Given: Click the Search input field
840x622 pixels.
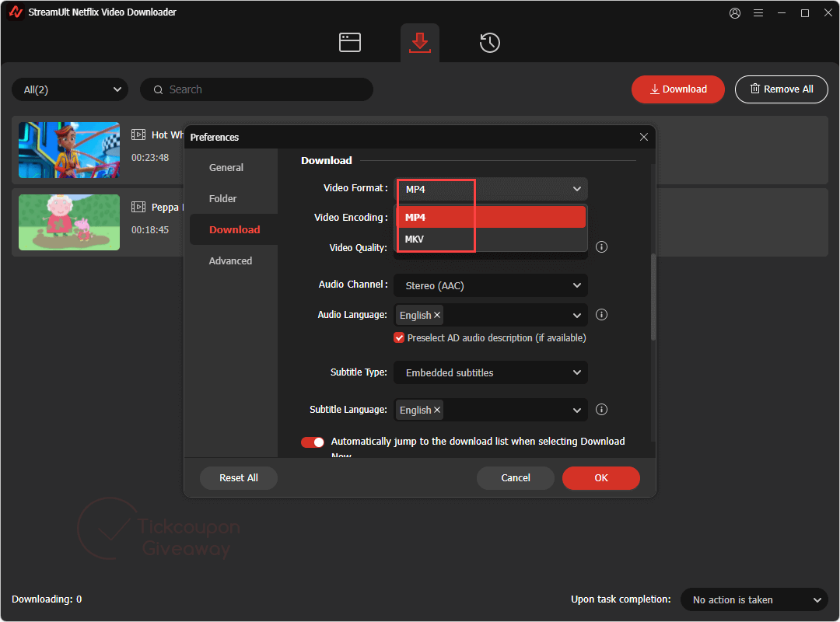Looking at the screenshot, I should tap(257, 90).
